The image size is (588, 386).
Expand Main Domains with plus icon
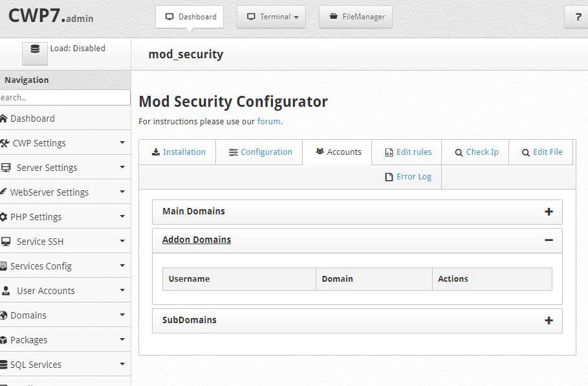click(549, 212)
